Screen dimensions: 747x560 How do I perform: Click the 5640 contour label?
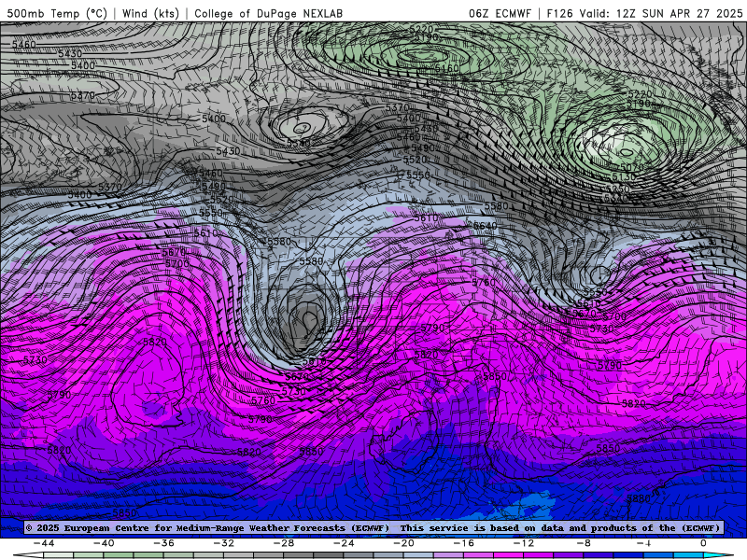pyautogui.click(x=485, y=225)
